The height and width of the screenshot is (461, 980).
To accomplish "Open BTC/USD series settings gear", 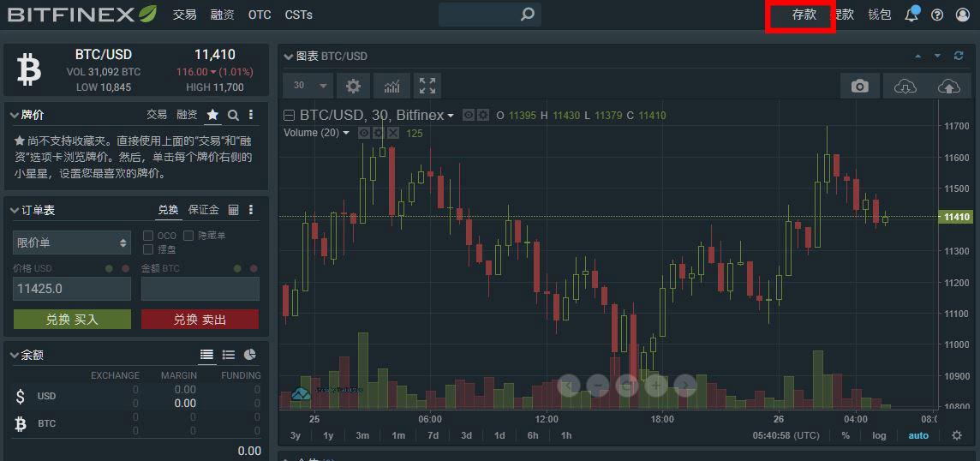I will click(x=483, y=115).
